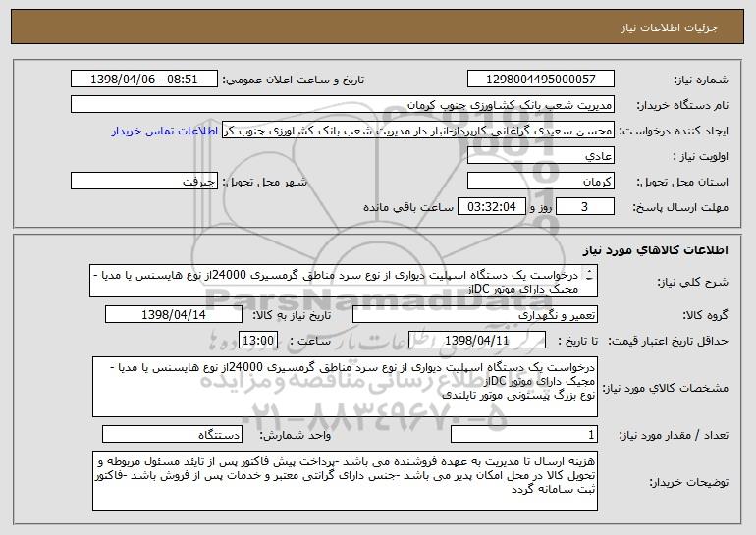The height and width of the screenshot is (535, 756).
Task: Click the ایجاد کننده درخواست field
Action: click(x=418, y=130)
